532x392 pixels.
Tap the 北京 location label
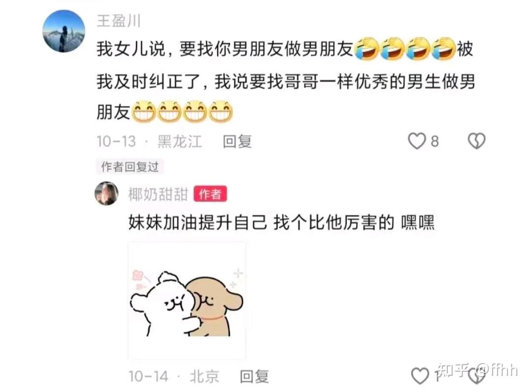[x=204, y=376]
